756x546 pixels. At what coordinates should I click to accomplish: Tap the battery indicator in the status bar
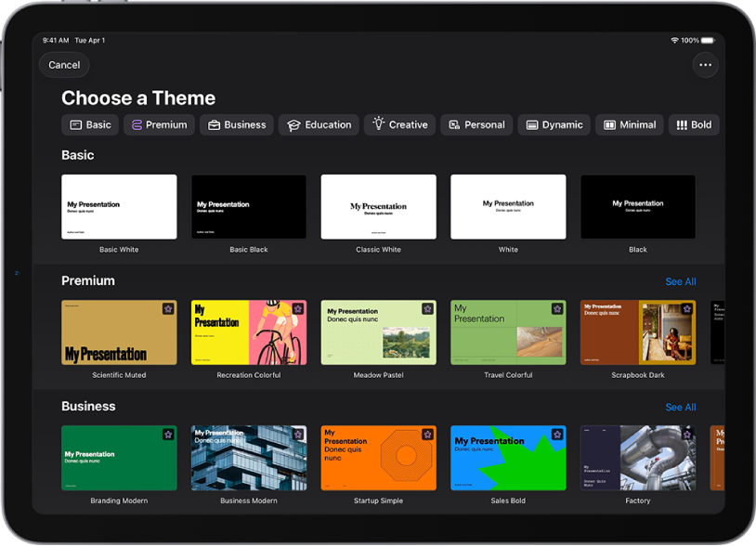coord(707,40)
